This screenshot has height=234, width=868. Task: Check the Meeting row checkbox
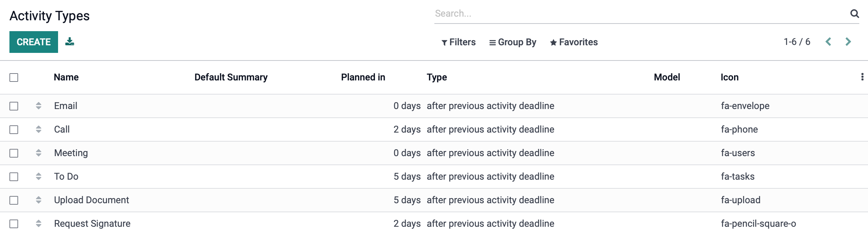(x=14, y=153)
